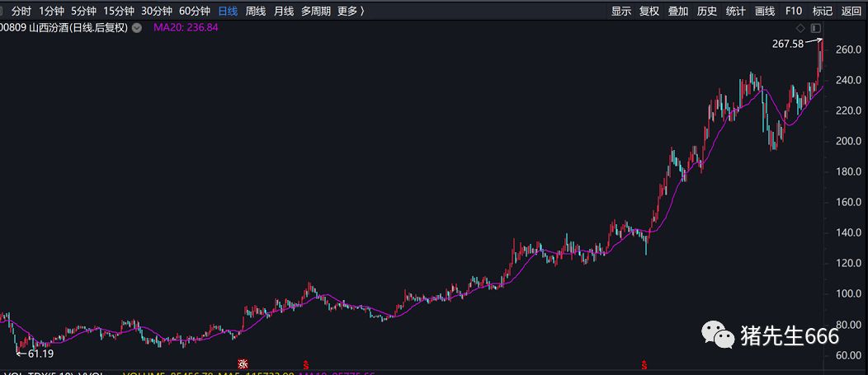Screen dimensions: 868x375
Task: Select the 1分钟 period
Action: coord(51,11)
